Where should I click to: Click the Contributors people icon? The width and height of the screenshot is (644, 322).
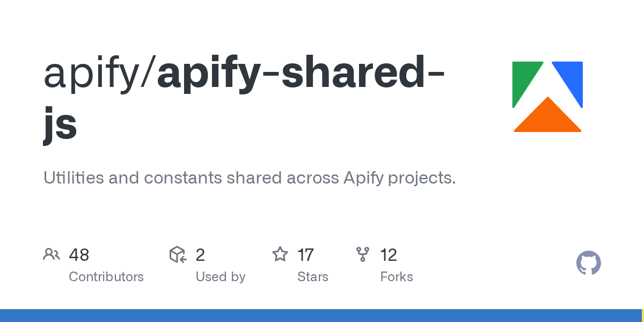tap(52, 254)
